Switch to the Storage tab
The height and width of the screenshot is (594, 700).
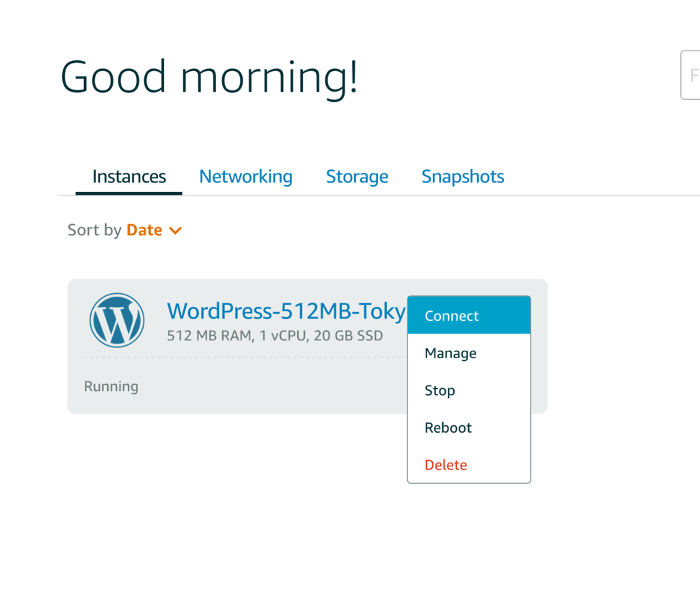tap(357, 177)
